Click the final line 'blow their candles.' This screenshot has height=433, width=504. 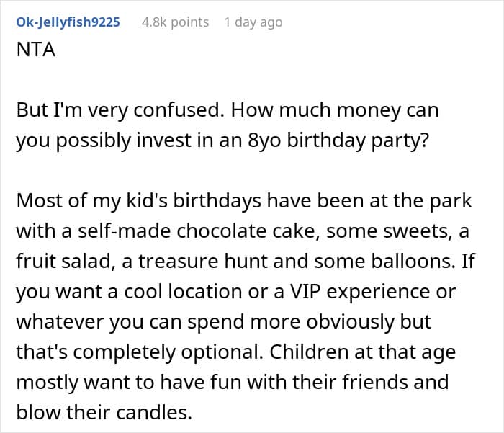point(104,412)
